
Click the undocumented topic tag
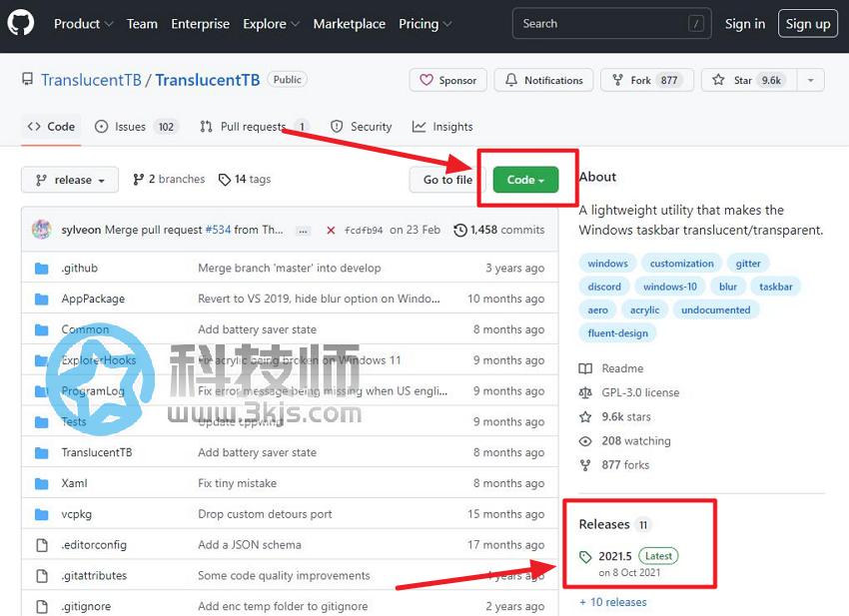point(716,310)
